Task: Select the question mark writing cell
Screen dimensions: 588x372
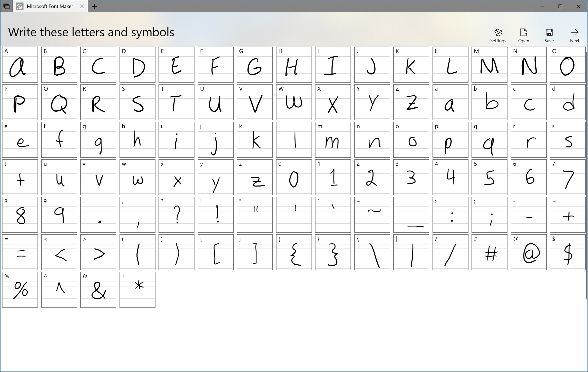Action: [x=176, y=215]
